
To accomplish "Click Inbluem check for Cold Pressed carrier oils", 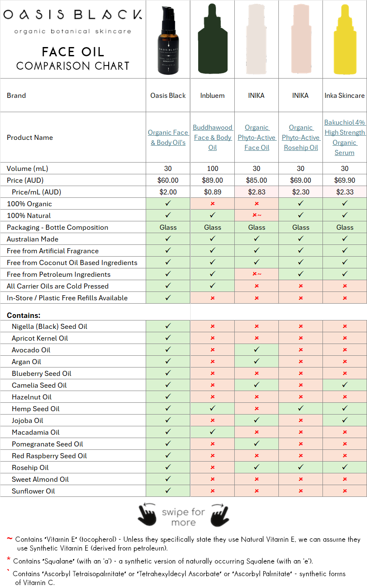I will coord(212,286).
